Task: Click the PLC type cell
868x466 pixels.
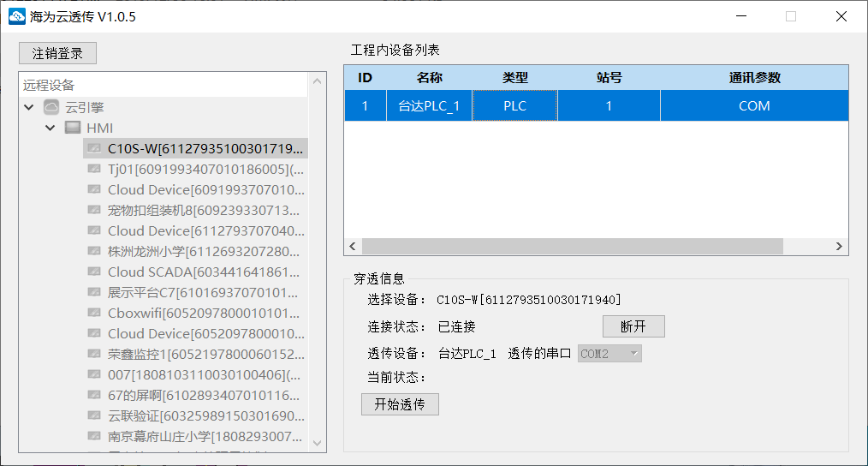Action: tap(514, 105)
